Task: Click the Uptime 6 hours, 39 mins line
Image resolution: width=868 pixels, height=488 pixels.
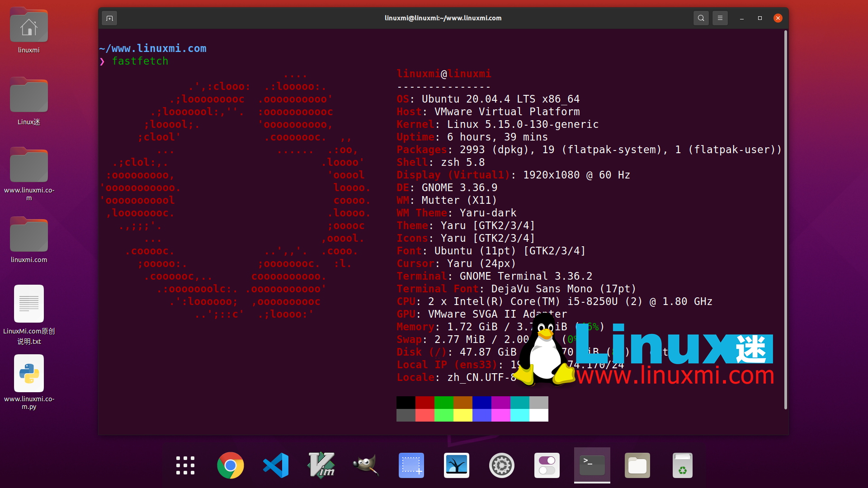Action: coord(472,137)
